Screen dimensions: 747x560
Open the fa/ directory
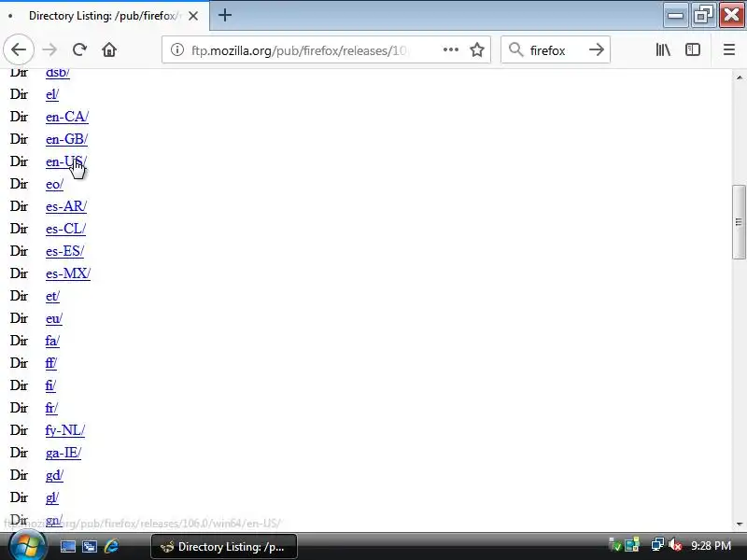tap(52, 341)
